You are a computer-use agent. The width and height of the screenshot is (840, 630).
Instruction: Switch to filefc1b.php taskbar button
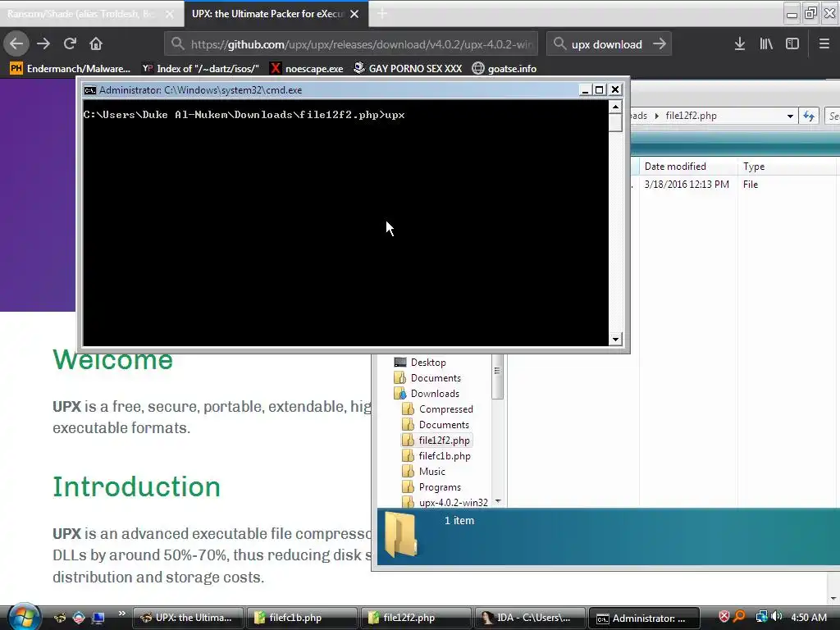pyautogui.click(x=302, y=618)
